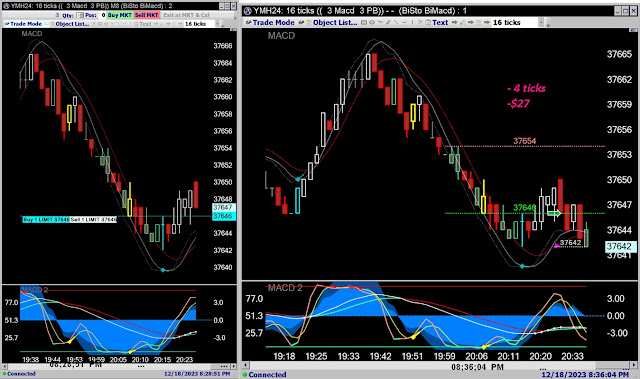This screenshot has width=640, height=379.
Task: Click the MACD label in left chart
Action: pos(31,34)
